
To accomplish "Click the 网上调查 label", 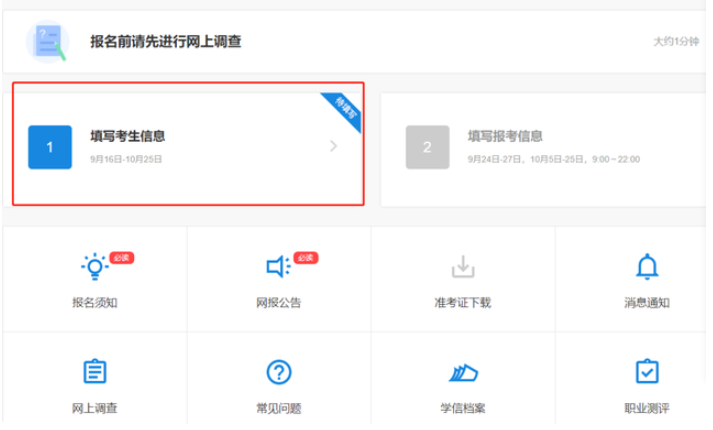I will point(95,408).
